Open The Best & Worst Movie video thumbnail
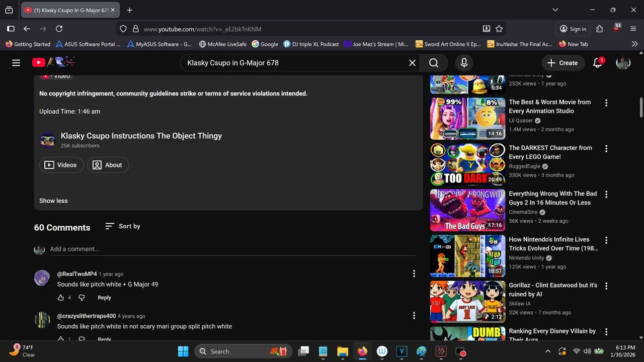 point(467,119)
